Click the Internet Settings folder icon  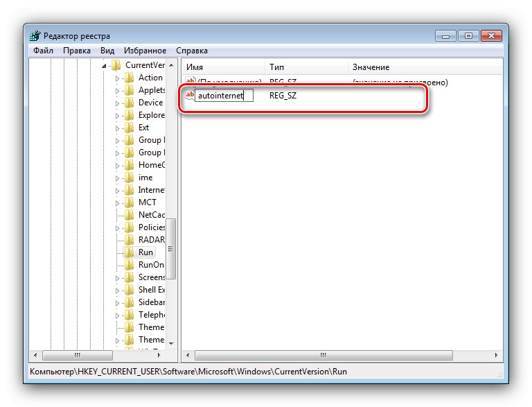coord(130,190)
